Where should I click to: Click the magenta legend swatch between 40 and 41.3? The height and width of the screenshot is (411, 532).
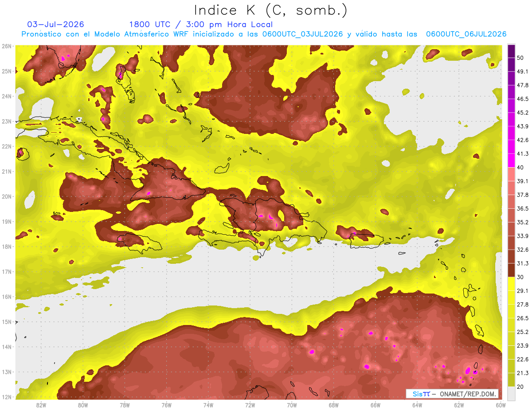coord(511,160)
